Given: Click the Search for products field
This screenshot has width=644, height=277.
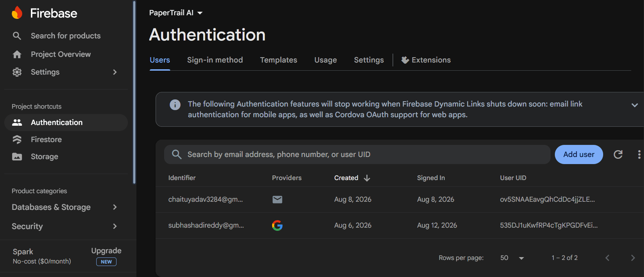Looking at the screenshot, I should click(66, 36).
